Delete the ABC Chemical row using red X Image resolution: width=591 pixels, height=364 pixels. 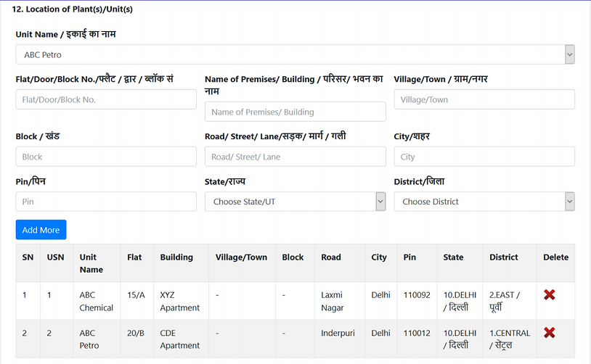tap(549, 294)
